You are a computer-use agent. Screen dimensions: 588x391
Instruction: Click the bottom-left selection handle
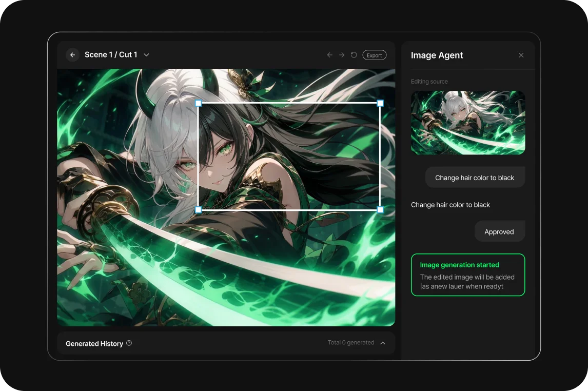pos(199,210)
